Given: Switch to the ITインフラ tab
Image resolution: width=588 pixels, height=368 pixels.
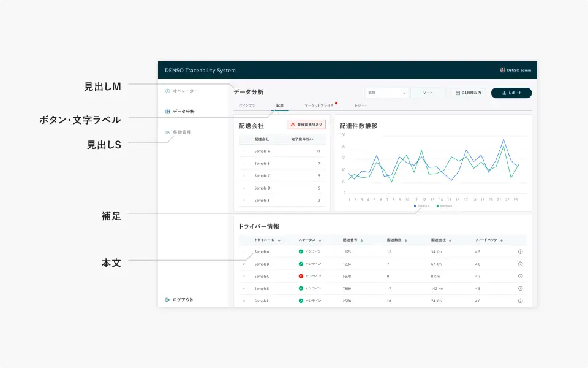Looking at the screenshot, I should click(x=247, y=106).
